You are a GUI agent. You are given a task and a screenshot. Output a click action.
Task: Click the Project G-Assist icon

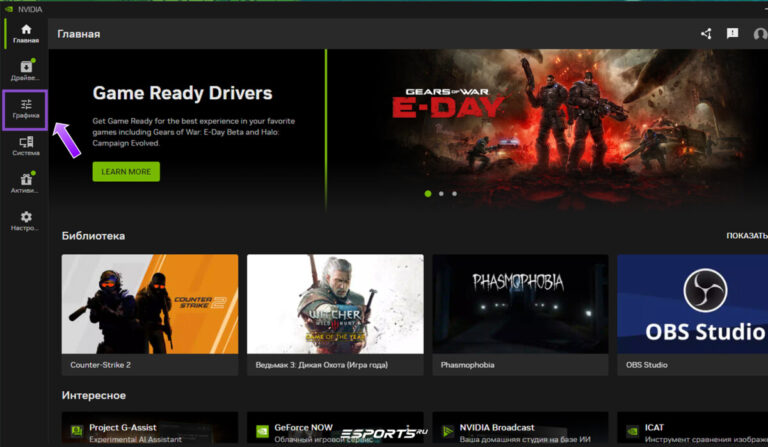point(77,431)
